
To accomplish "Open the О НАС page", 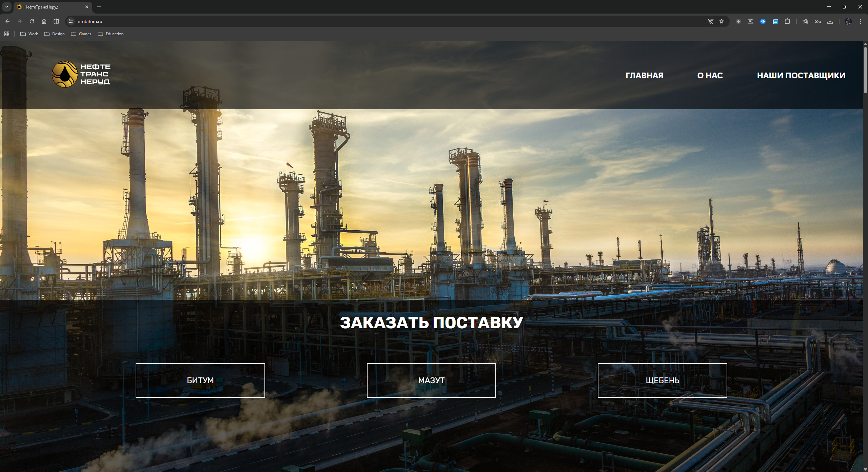I will click(x=710, y=76).
